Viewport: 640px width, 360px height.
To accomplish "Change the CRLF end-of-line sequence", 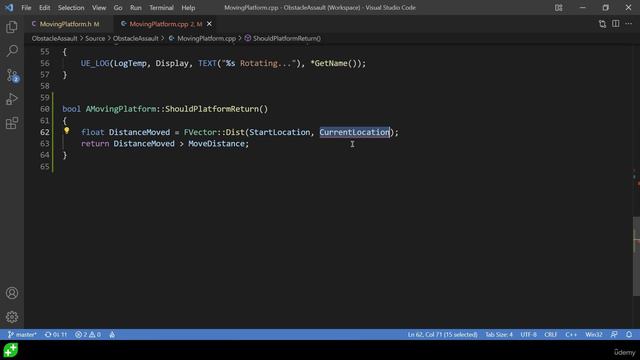I will (x=551, y=335).
